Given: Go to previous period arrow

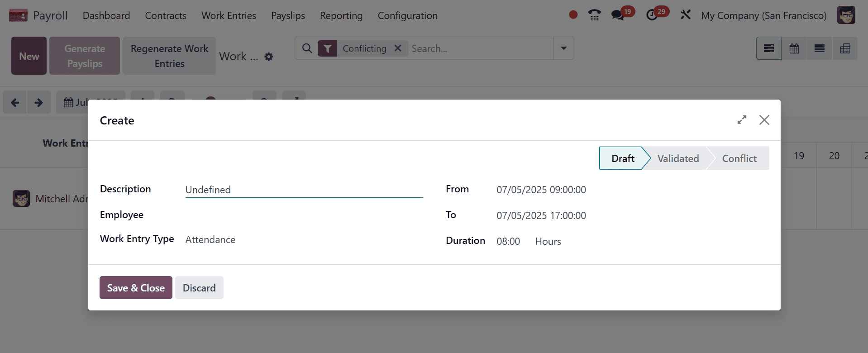Looking at the screenshot, I should [x=15, y=102].
